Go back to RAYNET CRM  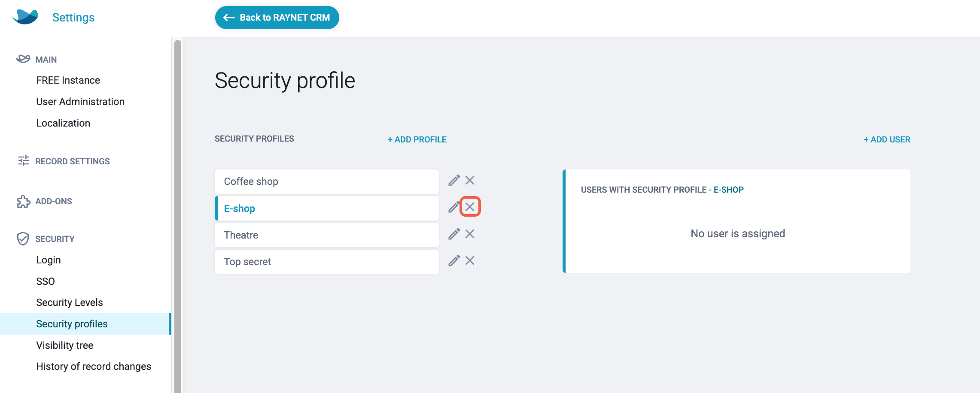click(x=277, y=18)
